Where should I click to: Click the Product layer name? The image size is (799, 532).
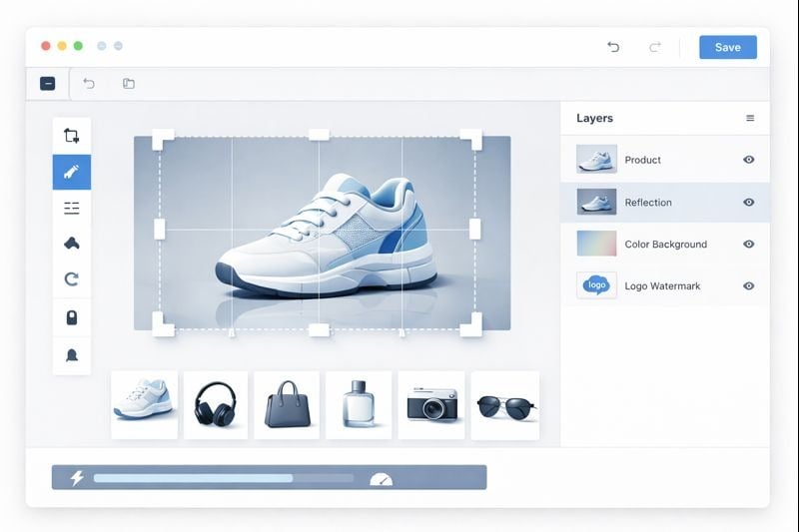(x=642, y=160)
